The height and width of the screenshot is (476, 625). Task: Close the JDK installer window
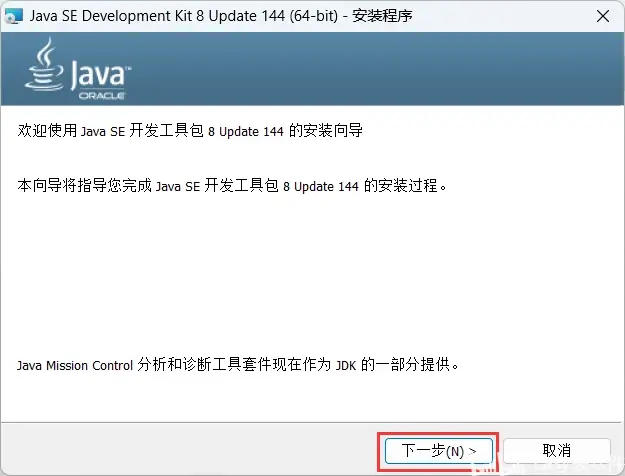tap(603, 16)
